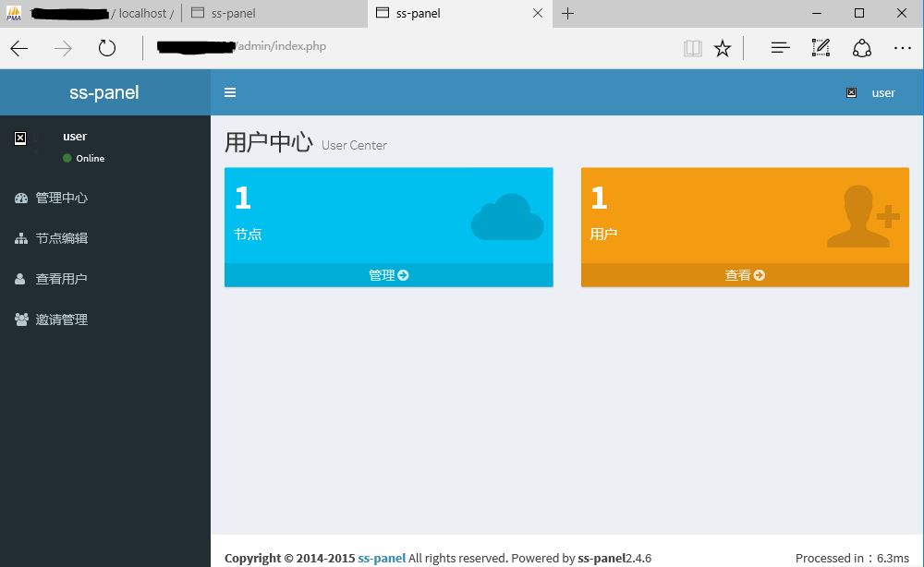
Task: Open 查看用户 in the sidebar
Action: tap(105, 279)
